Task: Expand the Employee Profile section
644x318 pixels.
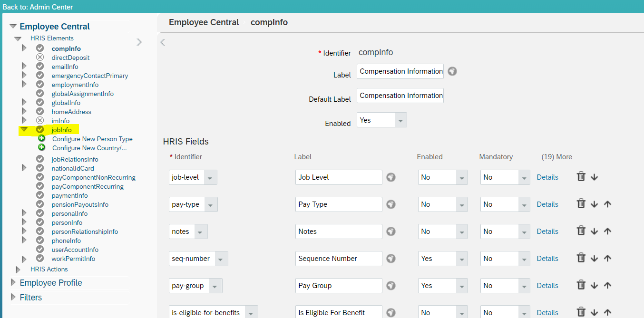Action: [x=13, y=283]
